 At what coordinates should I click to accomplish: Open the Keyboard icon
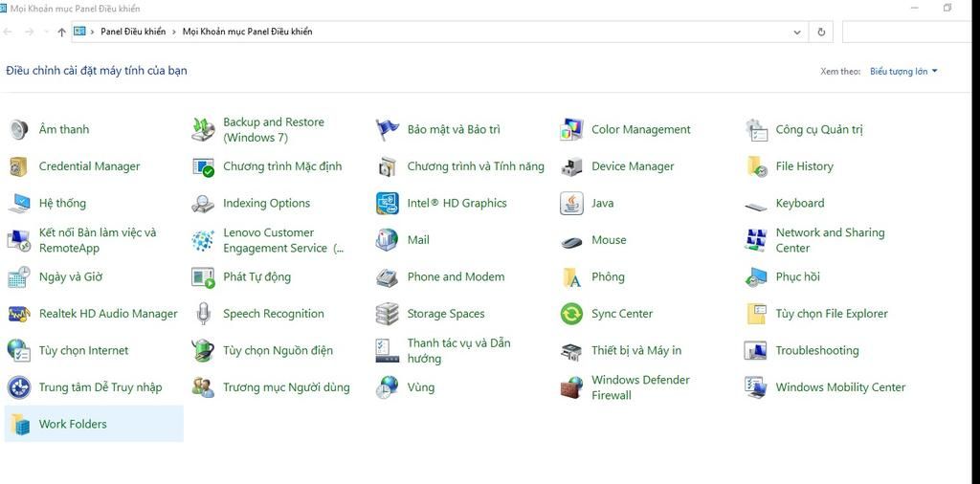pos(756,206)
